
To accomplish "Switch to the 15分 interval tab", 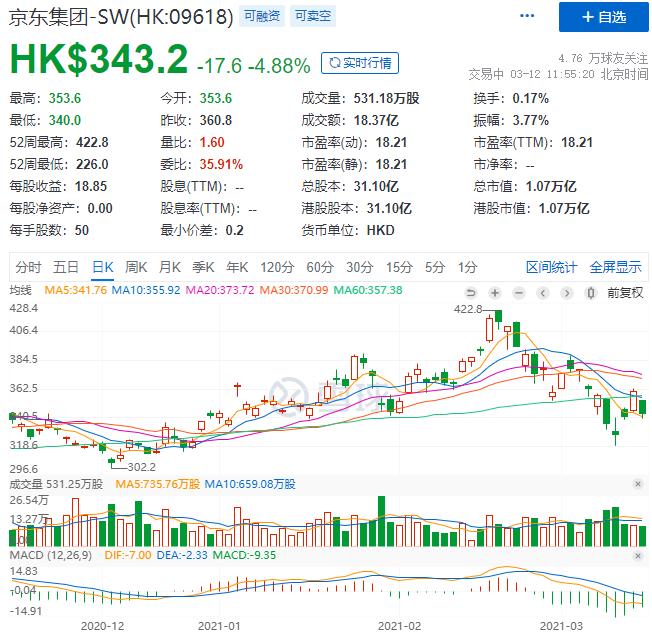I will click(399, 267).
